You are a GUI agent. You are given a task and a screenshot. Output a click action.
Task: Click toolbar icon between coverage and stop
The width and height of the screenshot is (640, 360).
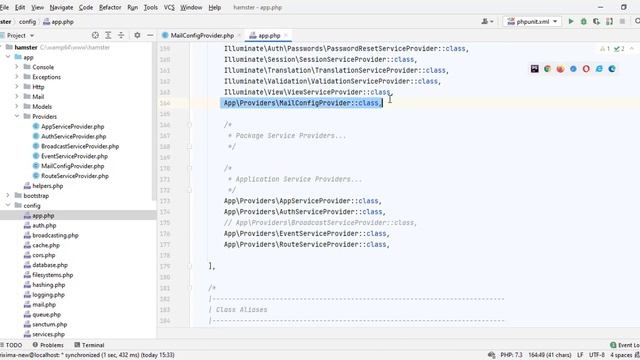(x=609, y=21)
